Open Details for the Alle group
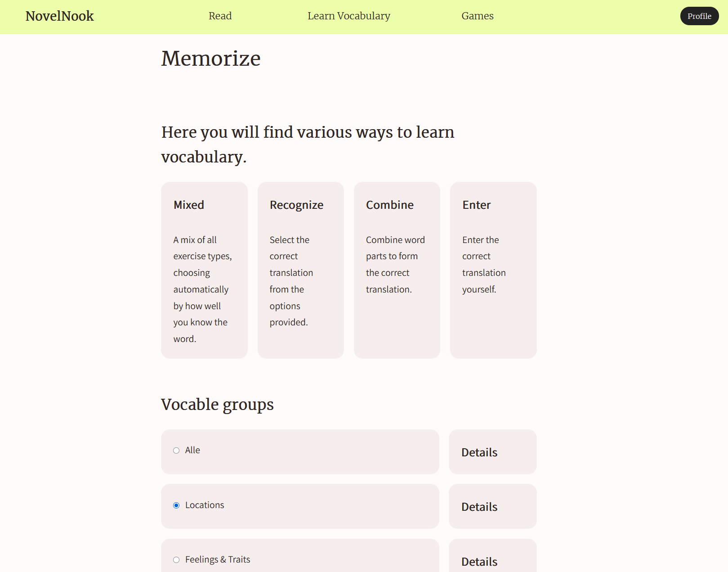This screenshot has width=728, height=572. point(492,452)
